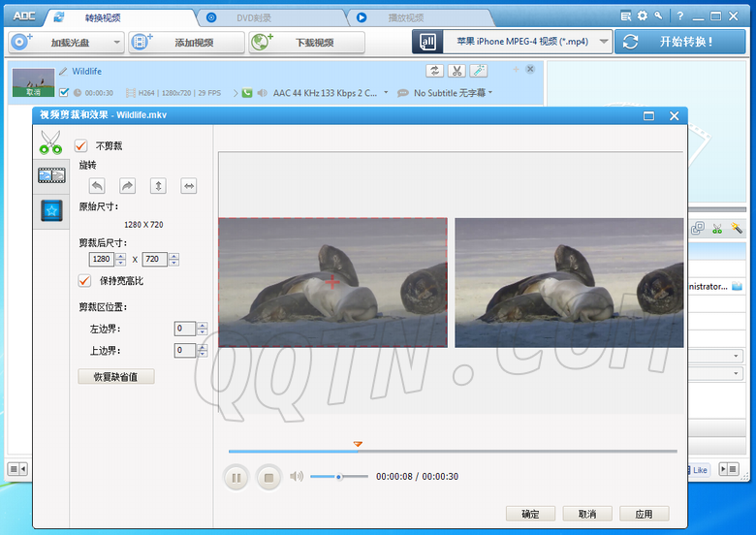Open the iPhone MPEG-4 output format dropdown
Screen dimensions: 756x535
click(x=605, y=42)
